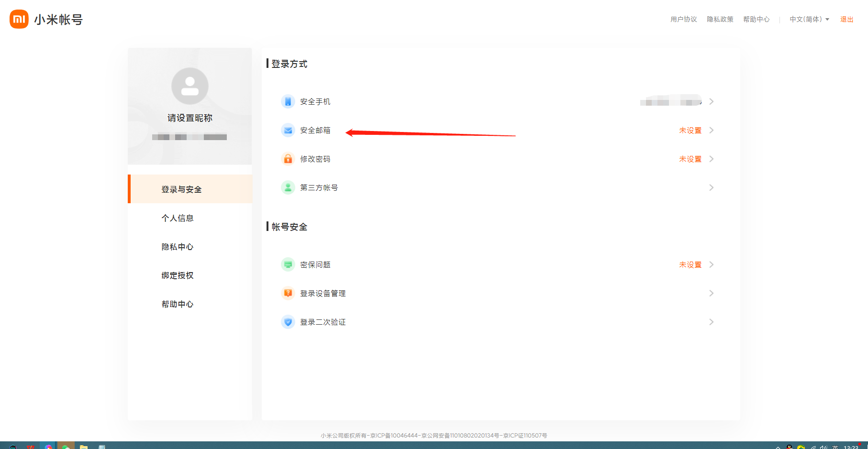This screenshot has width=868, height=449.
Task: Open the 隐私政策 link in header
Action: (720, 19)
